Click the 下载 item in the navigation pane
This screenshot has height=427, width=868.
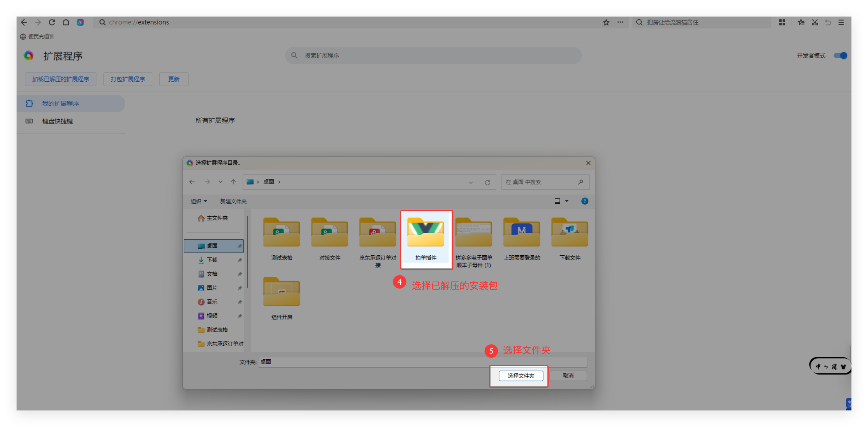212,260
